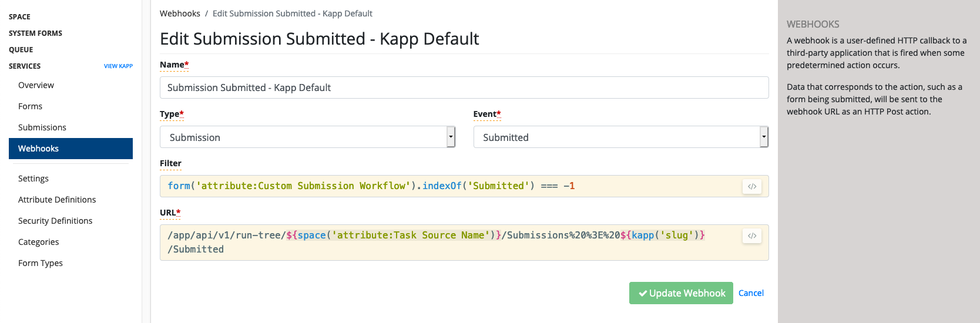This screenshot has height=323, width=980.
Task: Cancel editing the webhook
Action: click(x=751, y=293)
